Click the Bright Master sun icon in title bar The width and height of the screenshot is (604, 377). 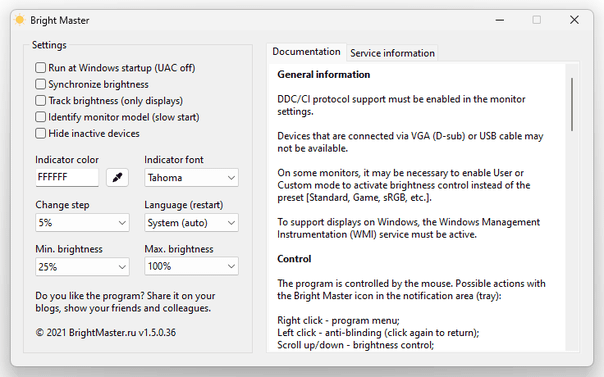(x=20, y=20)
